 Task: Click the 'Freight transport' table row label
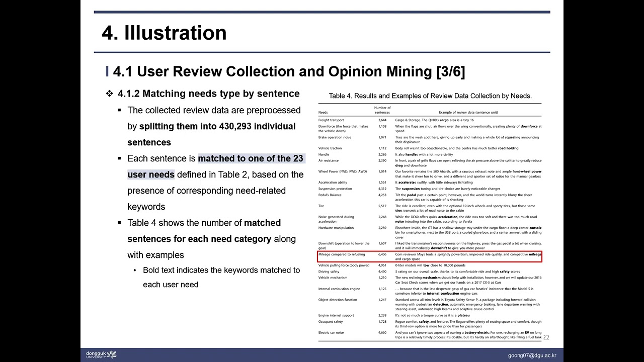pyautogui.click(x=331, y=120)
